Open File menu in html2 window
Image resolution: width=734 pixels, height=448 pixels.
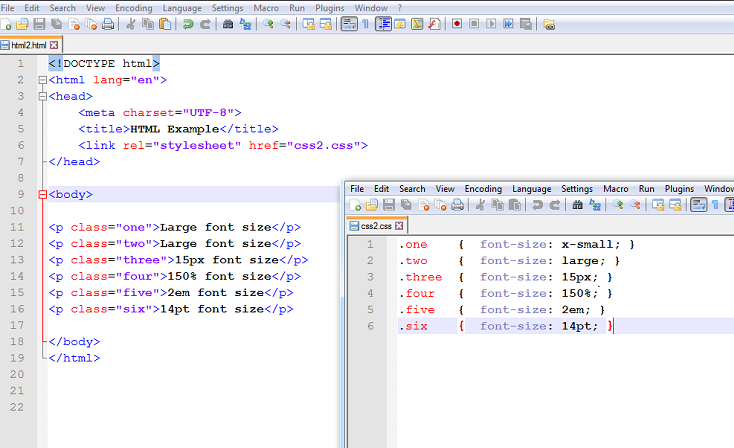coord(7,8)
